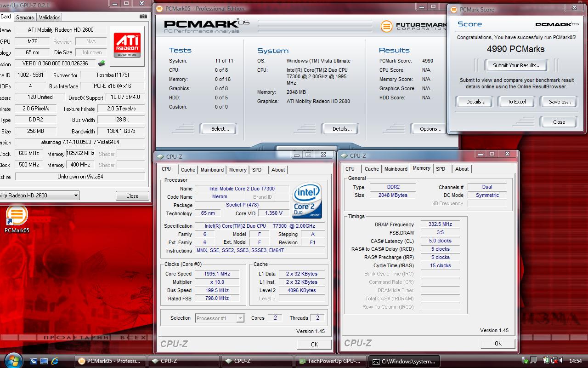The height and width of the screenshot is (368, 588).
Task: Close the PCMark Score dialog via Close button
Action: (559, 122)
